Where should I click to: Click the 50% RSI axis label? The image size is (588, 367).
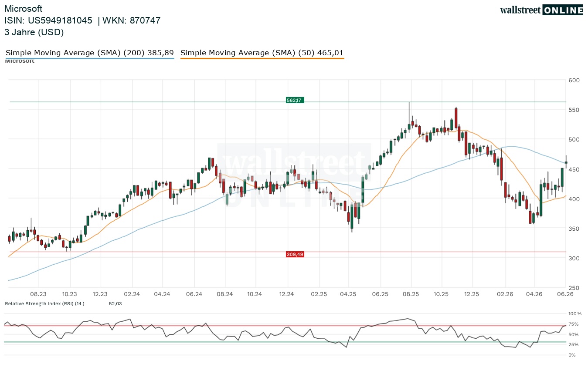(x=574, y=334)
